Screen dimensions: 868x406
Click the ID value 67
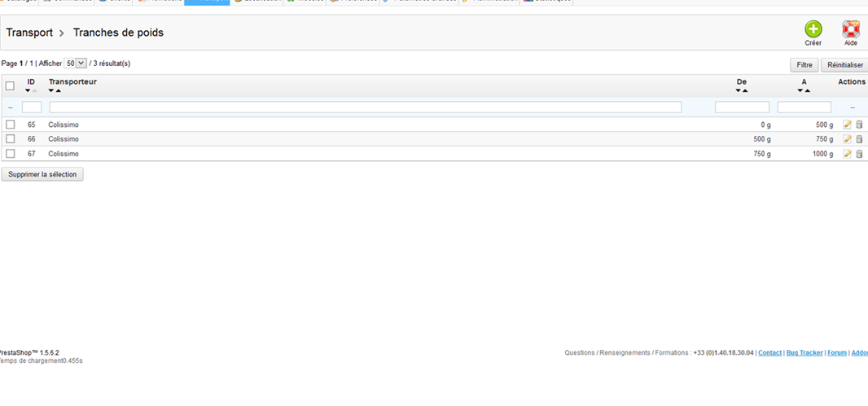[32, 154]
